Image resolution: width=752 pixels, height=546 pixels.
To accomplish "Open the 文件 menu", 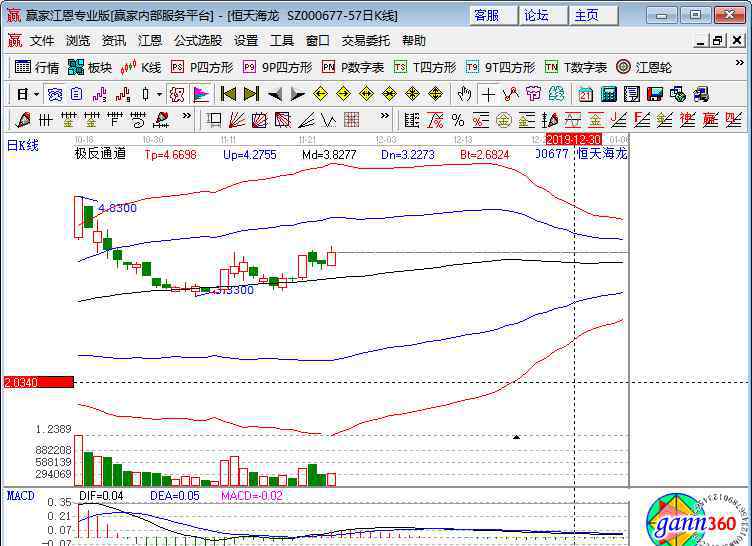I will click(x=41, y=41).
